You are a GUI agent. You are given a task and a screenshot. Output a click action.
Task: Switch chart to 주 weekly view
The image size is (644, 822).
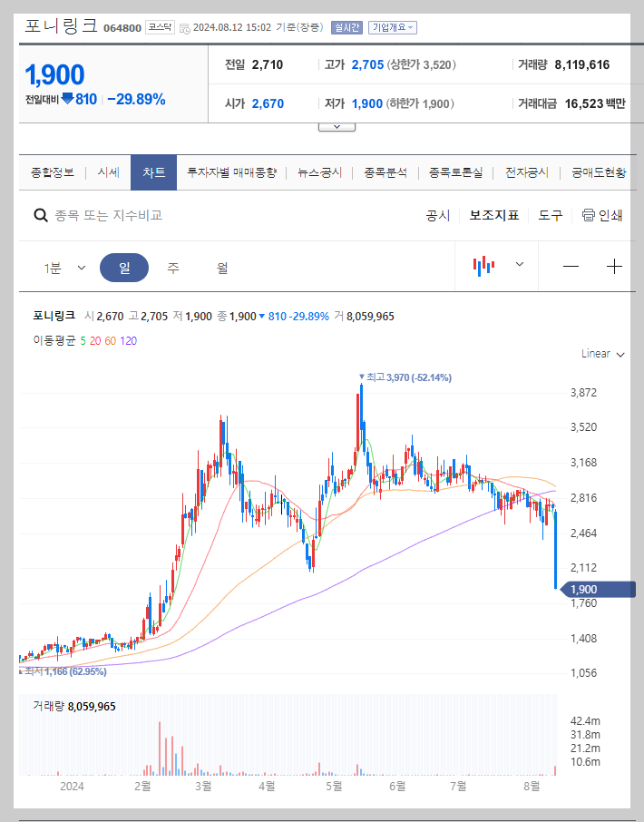pos(172,266)
